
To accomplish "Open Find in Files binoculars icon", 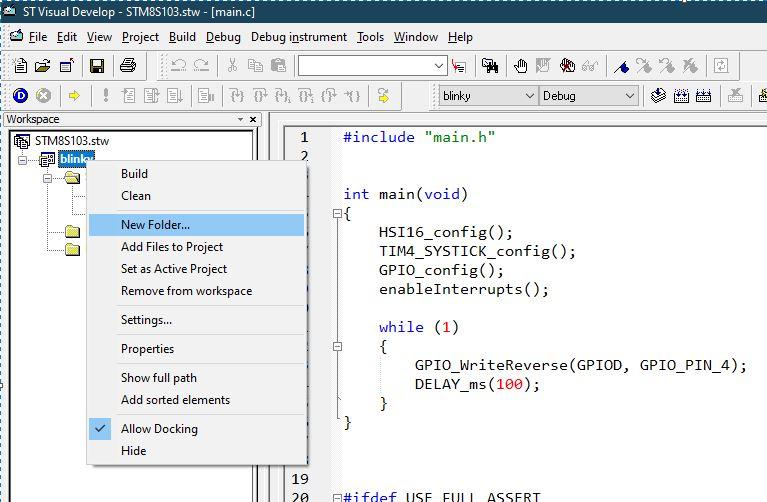I will (490, 66).
